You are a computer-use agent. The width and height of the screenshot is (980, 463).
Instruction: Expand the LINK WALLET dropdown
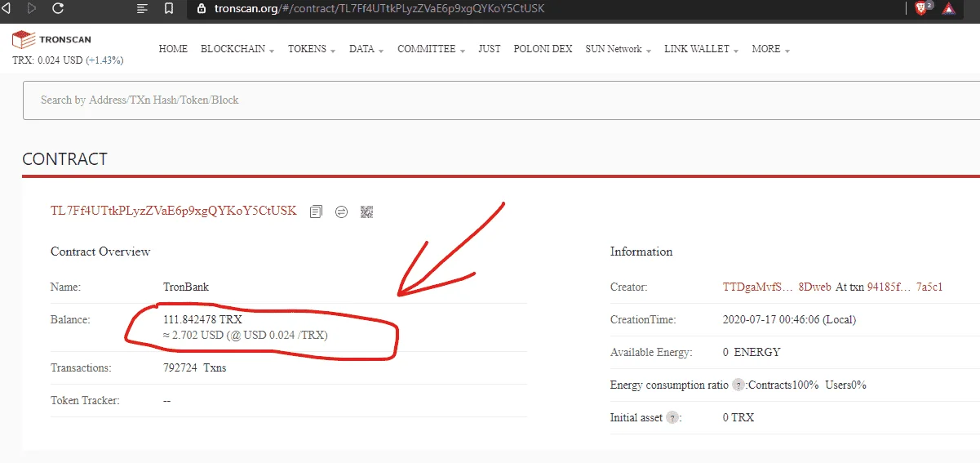pos(701,49)
